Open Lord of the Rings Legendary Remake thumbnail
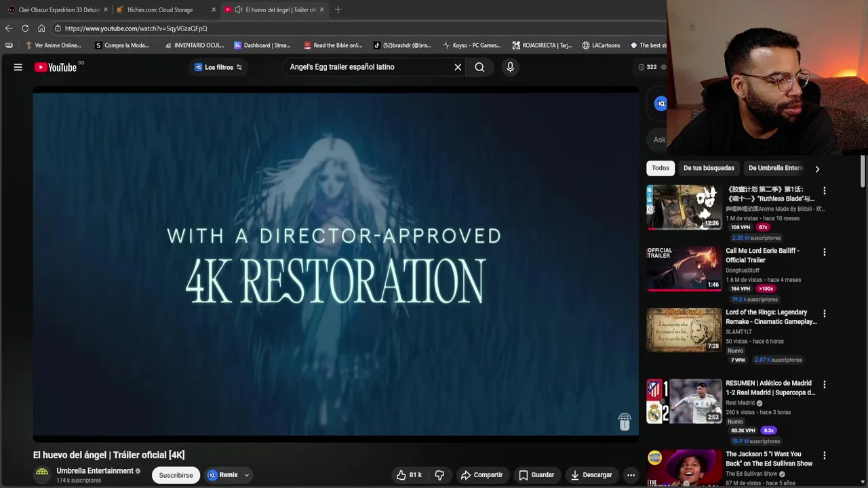Screen dimensions: 868x488 coord(684,330)
